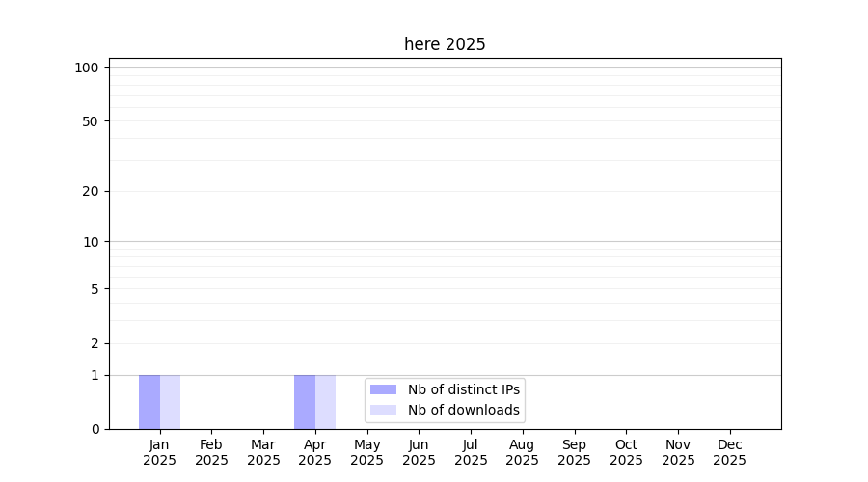Click the Oct 2025 x-axis label
Viewport: 868px width, 482px height.
[x=626, y=452]
